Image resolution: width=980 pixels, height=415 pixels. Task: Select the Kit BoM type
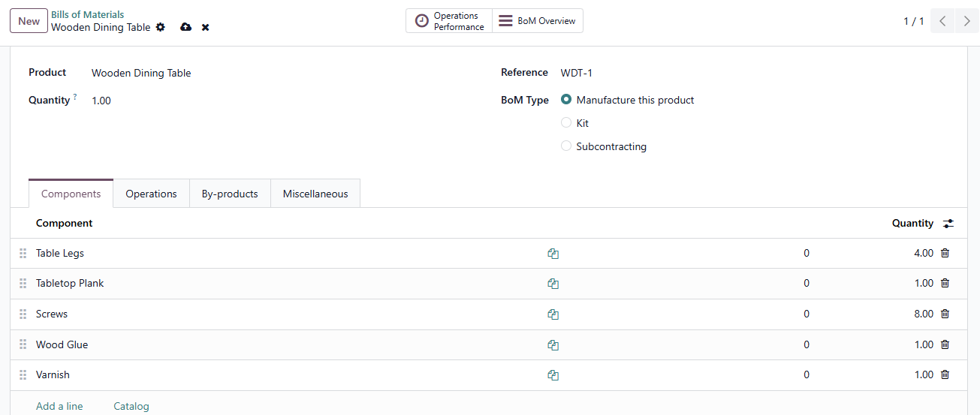pyautogui.click(x=566, y=123)
